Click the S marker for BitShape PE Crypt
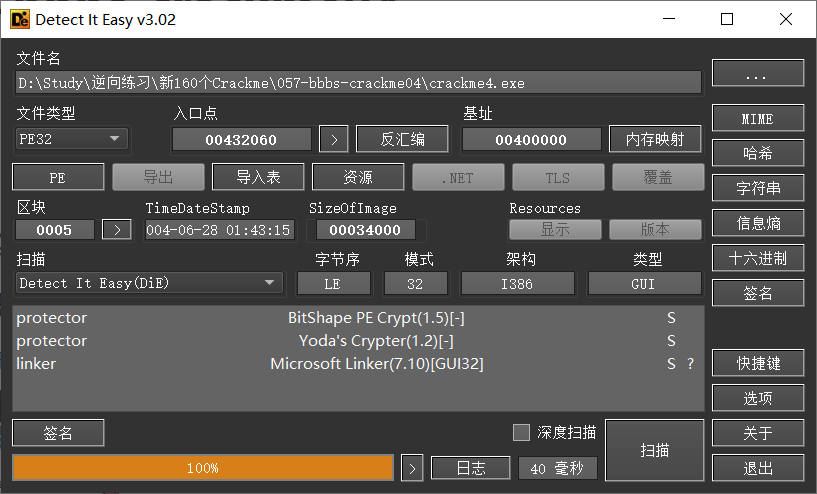This screenshot has height=494, width=817. [x=671, y=318]
